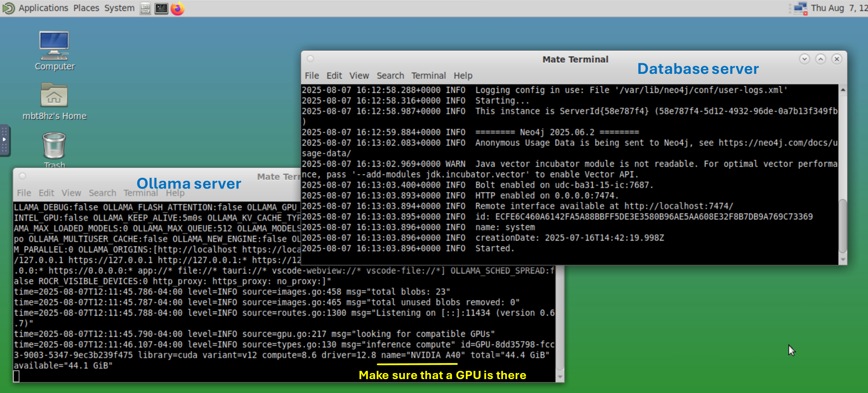Image resolution: width=868 pixels, height=393 pixels.
Task: Click the MATE logo icon in the panel
Action: (8, 8)
